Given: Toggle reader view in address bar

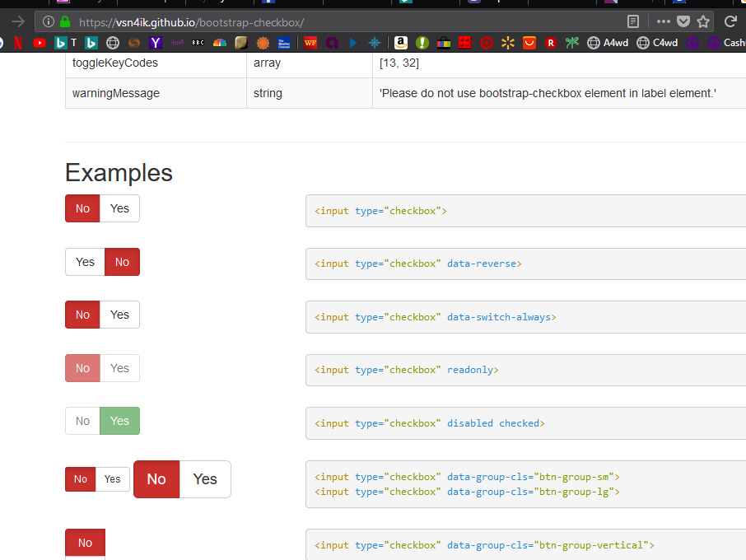Looking at the screenshot, I should [x=632, y=21].
